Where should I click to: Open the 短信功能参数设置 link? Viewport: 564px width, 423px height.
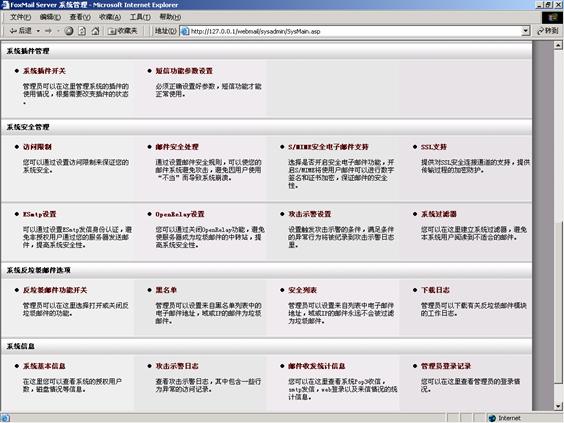(184, 71)
